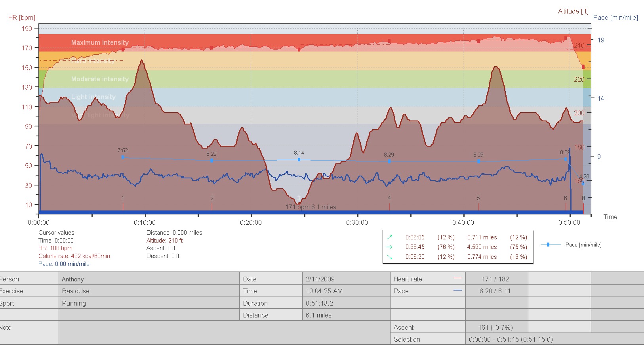Screen dimensions: 644x346
Task: Click the Pace [min/mile] legend marker
Action: (548, 245)
